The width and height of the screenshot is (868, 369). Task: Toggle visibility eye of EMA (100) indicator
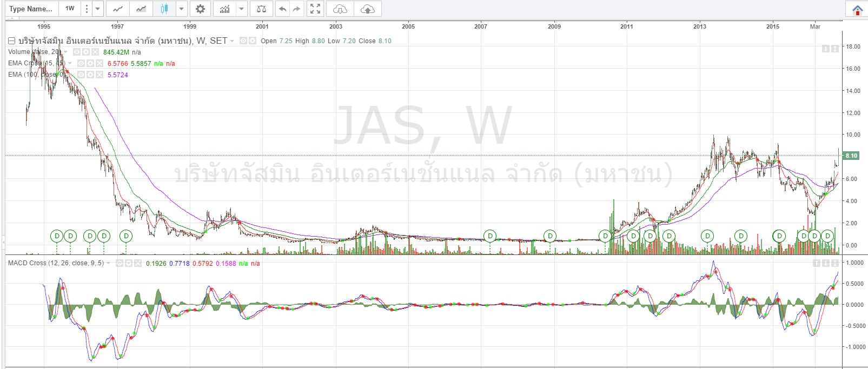[81, 75]
